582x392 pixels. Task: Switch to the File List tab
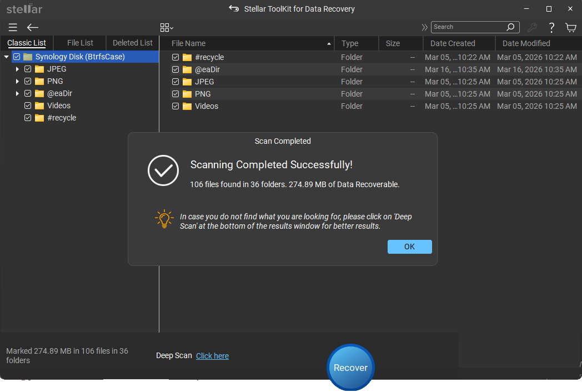point(79,42)
